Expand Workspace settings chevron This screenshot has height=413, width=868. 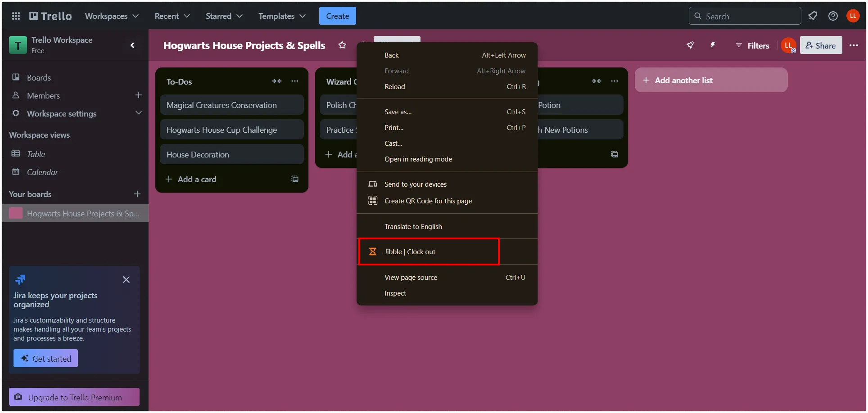139,113
